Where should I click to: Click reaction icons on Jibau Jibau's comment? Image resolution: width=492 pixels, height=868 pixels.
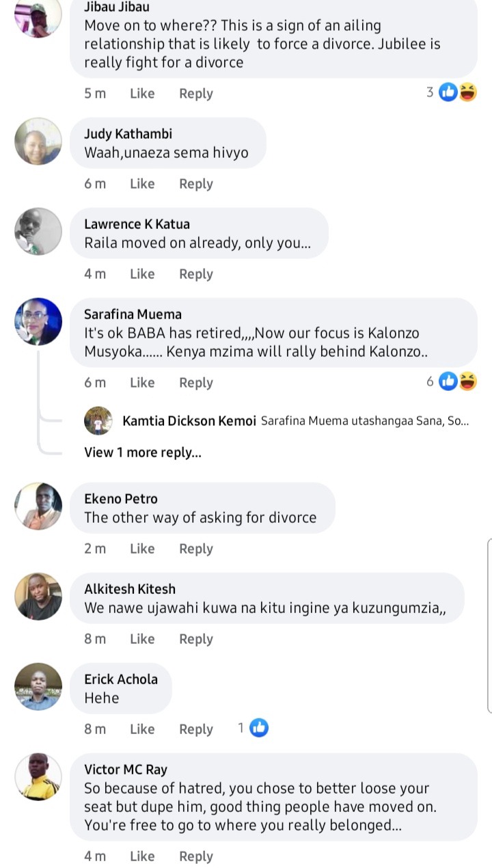click(457, 92)
